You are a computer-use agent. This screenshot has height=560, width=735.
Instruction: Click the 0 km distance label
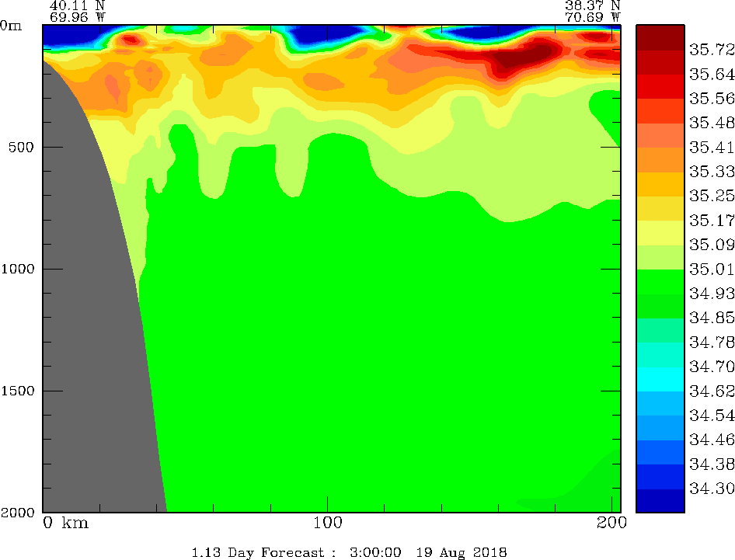point(65,523)
